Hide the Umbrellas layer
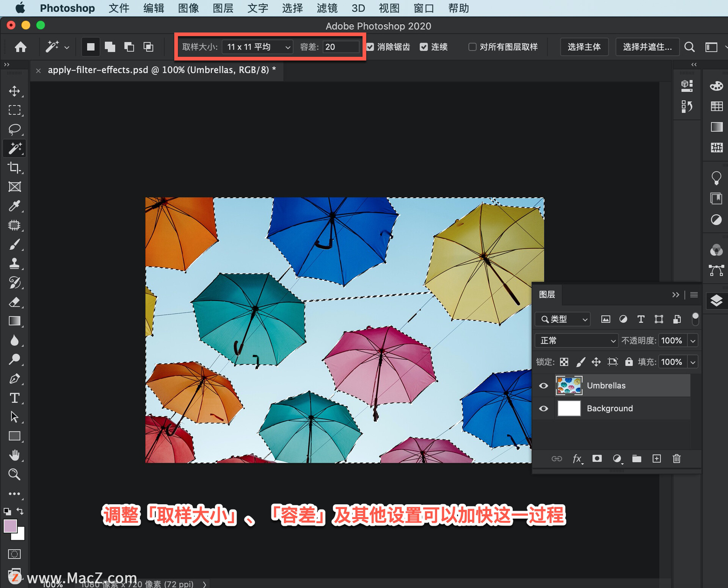Image resolution: width=728 pixels, height=588 pixels. (x=543, y=386)
